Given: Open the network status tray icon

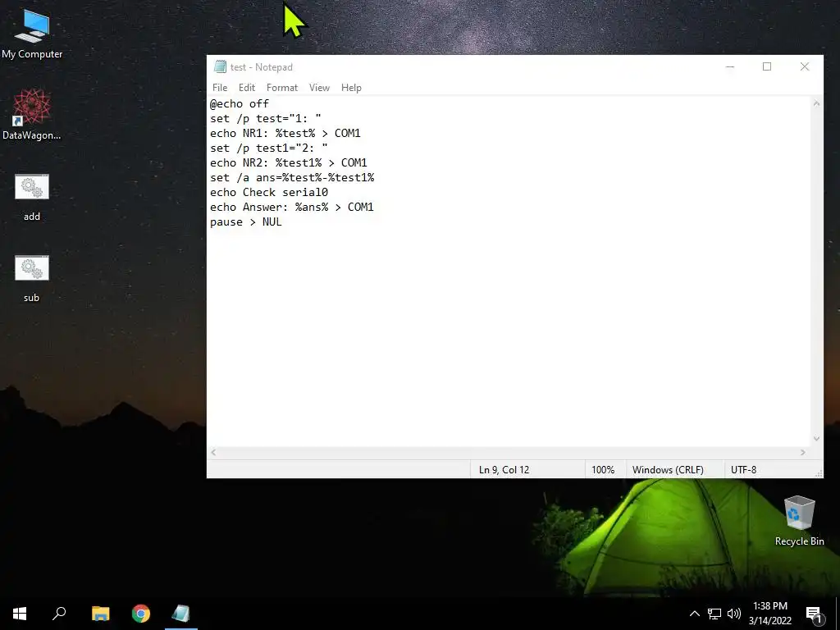Looking at the screenshot, I should point(714,614).
